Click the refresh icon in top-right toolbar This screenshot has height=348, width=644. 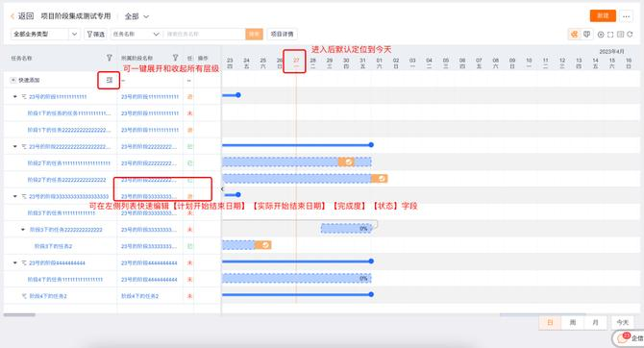click(630, 35)
